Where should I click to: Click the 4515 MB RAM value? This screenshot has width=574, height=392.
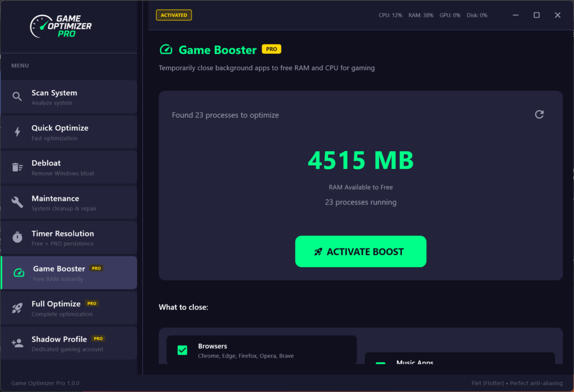point(360,161)
